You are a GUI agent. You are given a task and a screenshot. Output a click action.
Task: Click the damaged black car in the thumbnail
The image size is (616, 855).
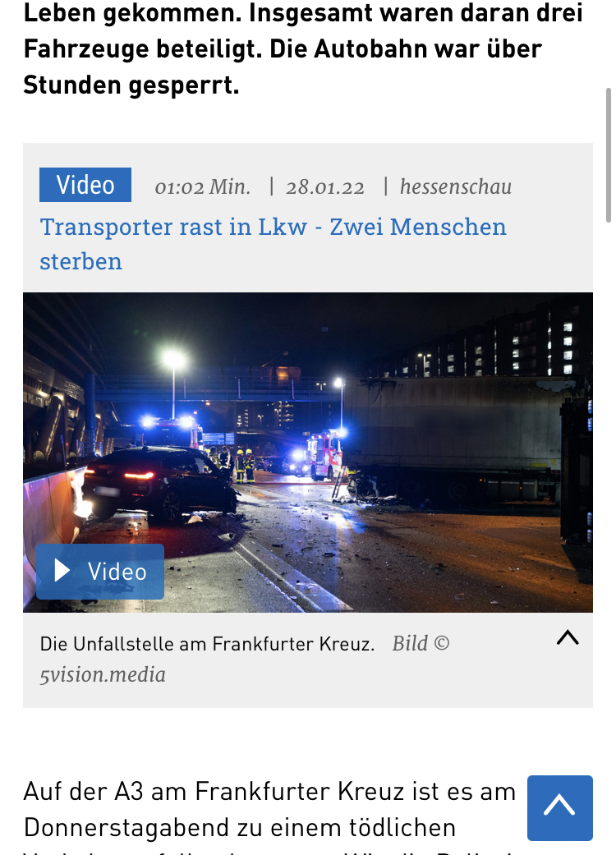(x=159, y=483)
